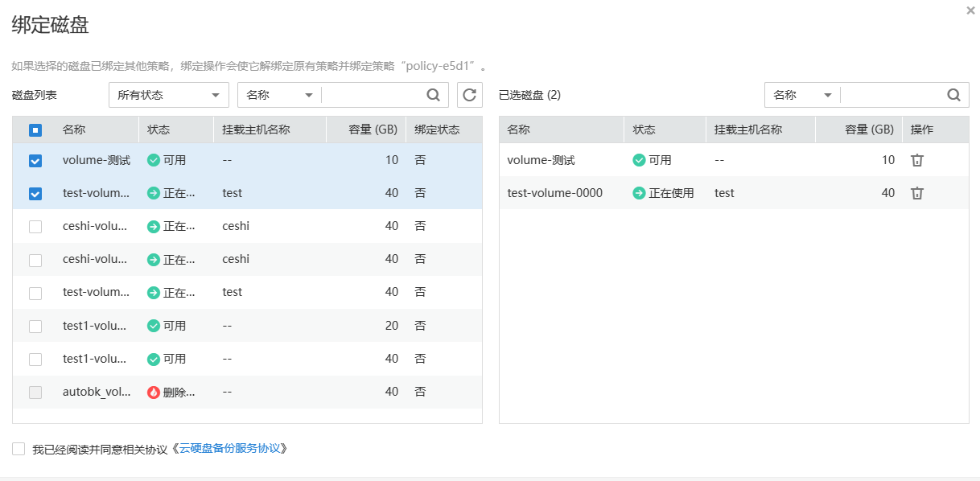Delete volume-测试 from selected disks
980x481 pixels.
(916, 160)
